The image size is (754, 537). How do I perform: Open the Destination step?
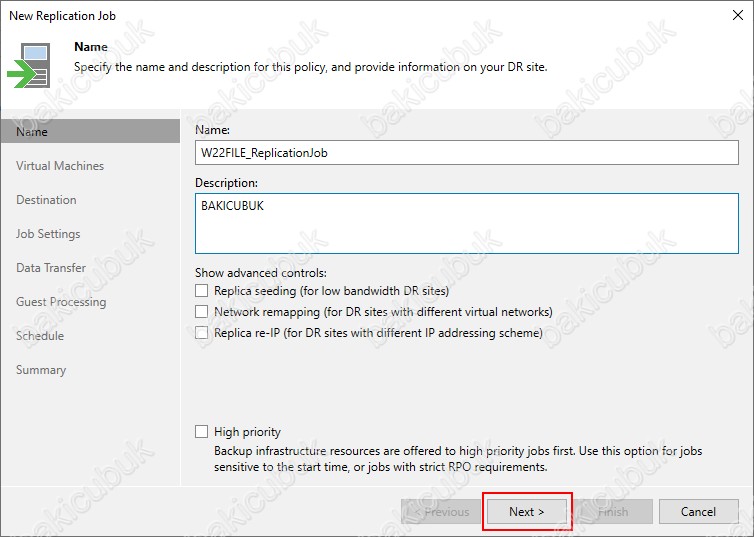click(46, 200)
